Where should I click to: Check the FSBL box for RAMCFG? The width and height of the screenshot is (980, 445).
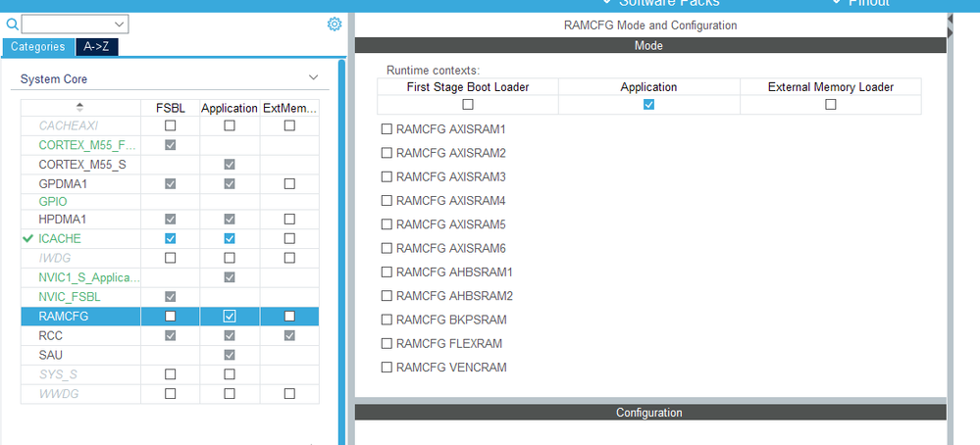[171, 316]
